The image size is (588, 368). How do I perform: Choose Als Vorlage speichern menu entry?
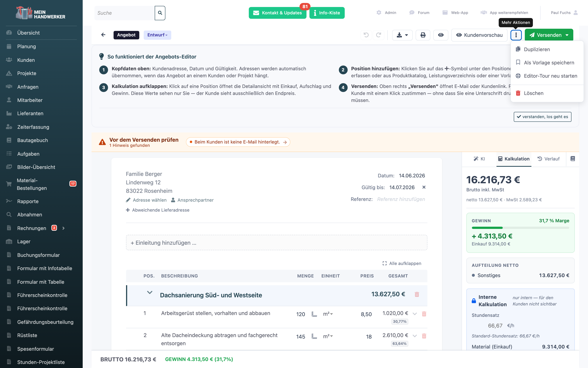click(547, 63)
